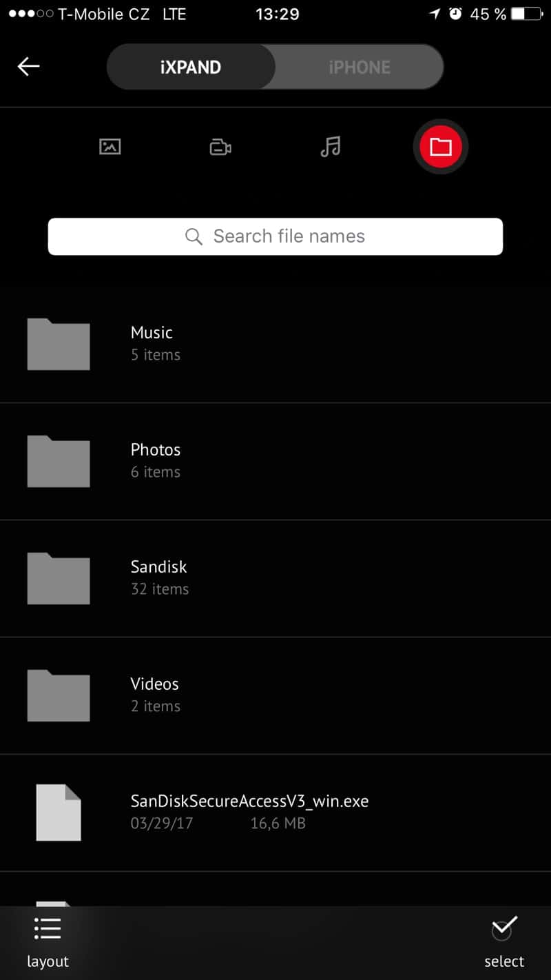Image resolution: width=551 pixels, height=980 pixels.
Task: Show the videos category filter icon
Action: pyautogui.click(x=220, y=147)
